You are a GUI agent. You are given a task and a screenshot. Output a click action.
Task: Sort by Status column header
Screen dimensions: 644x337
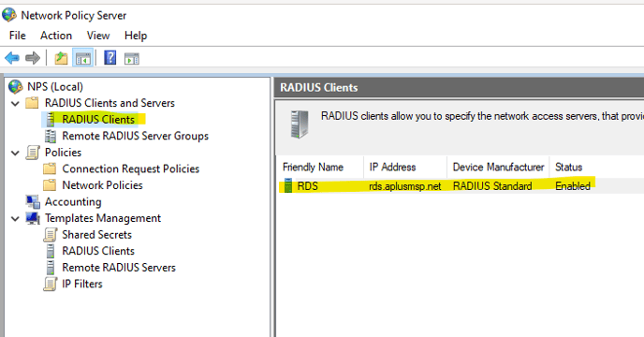coord(568,167)
